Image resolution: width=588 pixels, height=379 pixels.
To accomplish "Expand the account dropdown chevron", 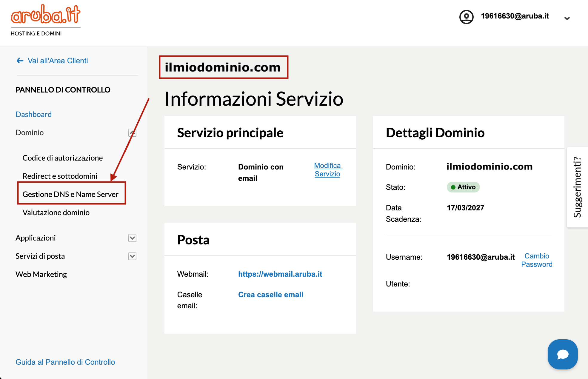I will click(567, 18).
